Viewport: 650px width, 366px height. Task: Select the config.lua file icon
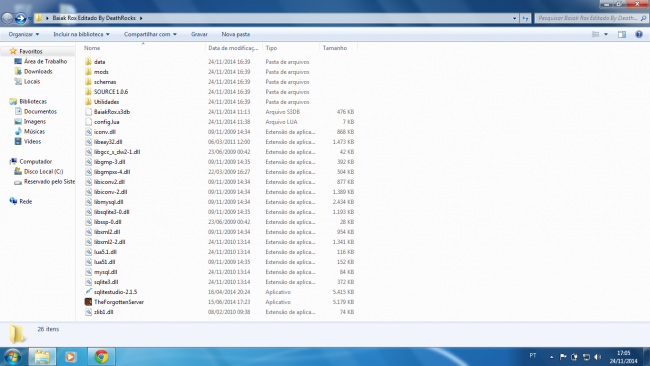pos(88,122)
